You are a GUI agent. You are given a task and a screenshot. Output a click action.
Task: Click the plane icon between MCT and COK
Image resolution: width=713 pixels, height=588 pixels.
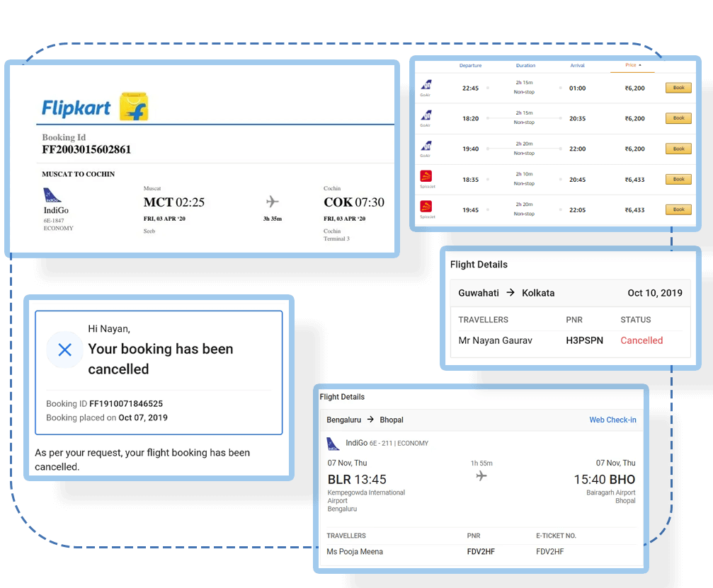(x=272, y=201)
